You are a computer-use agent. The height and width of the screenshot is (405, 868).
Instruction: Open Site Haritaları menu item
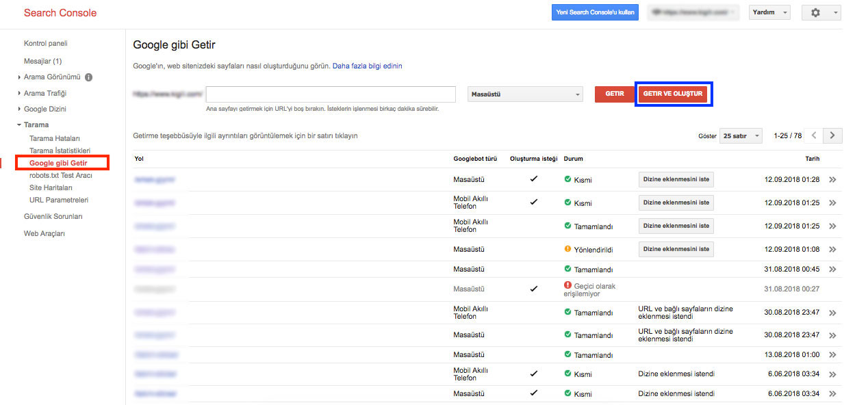[51, 187]
